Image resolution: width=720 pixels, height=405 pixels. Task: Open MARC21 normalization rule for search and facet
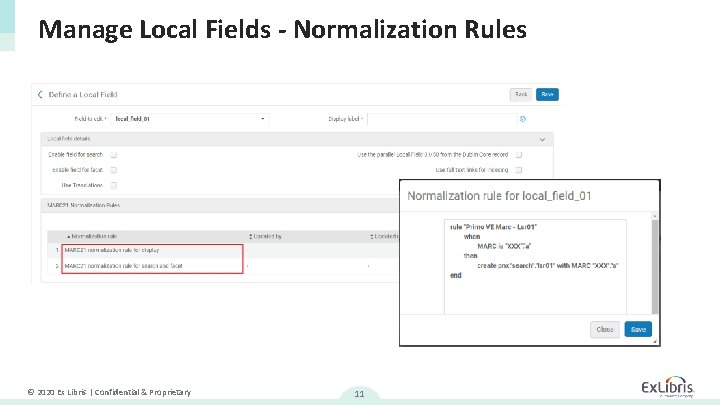(x=124, y=266)
